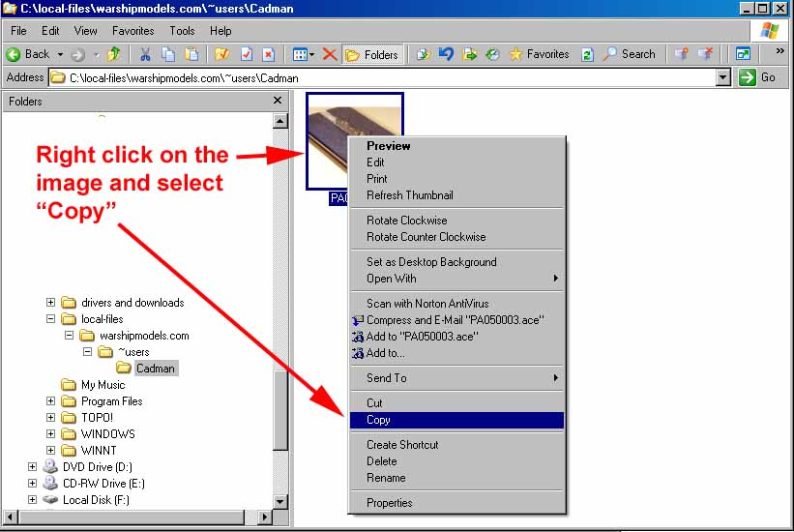Image resolution: width=794 pixels, height=532 pixels.
Task: Open the Address bar dropdown arrow
Action: click(722, 77)
